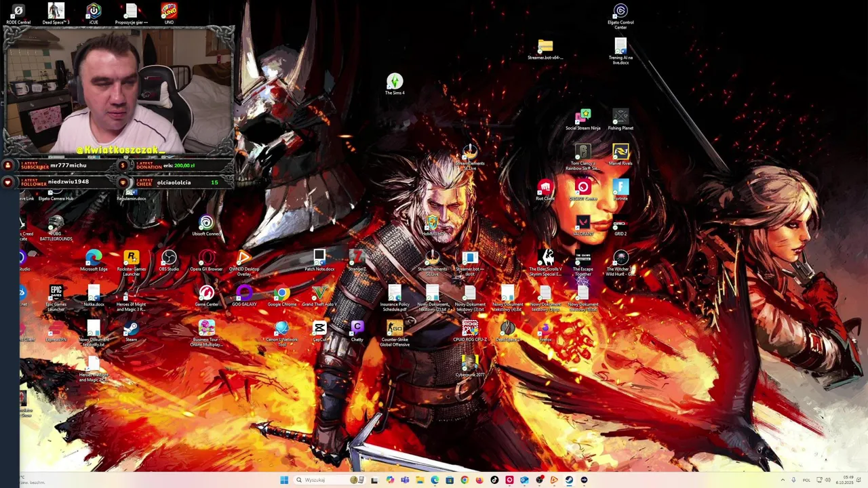Screen dimensions: 868x488
Task: Launch the GRID 2 shortcut
Action: [x=620, y=225]
